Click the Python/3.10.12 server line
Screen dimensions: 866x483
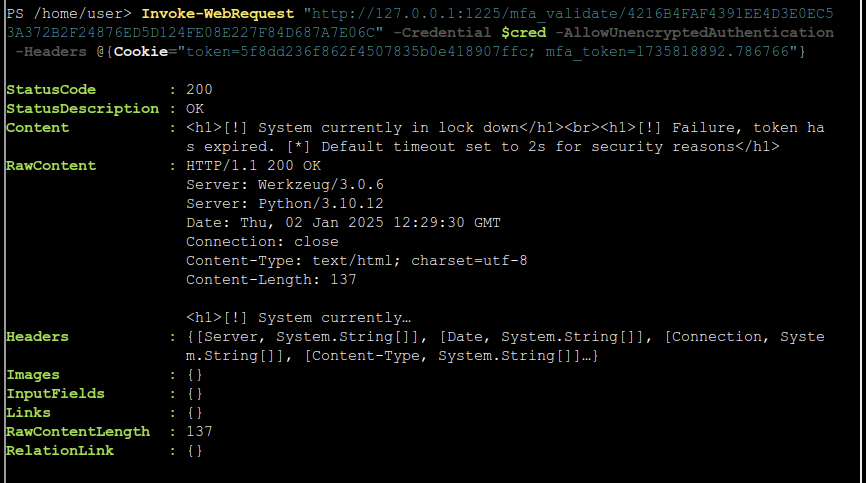pos(284,204)
